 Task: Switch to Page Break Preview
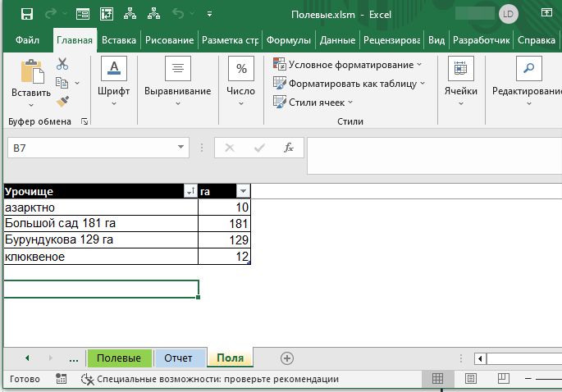(x=503, y=378)
